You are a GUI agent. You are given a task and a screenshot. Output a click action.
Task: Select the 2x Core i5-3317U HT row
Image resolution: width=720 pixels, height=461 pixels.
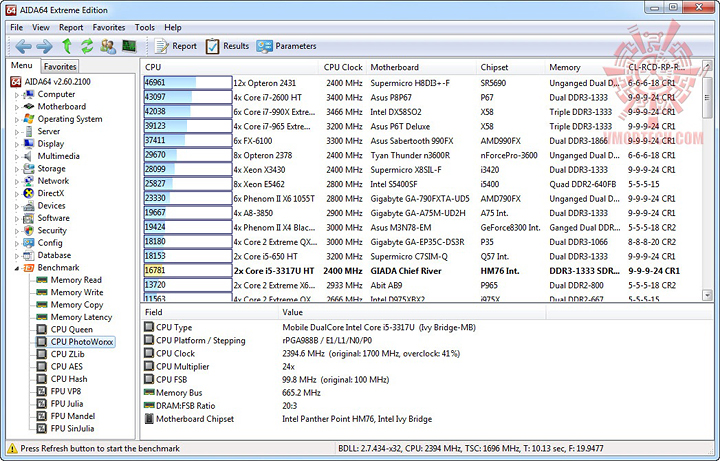[422, 271]
